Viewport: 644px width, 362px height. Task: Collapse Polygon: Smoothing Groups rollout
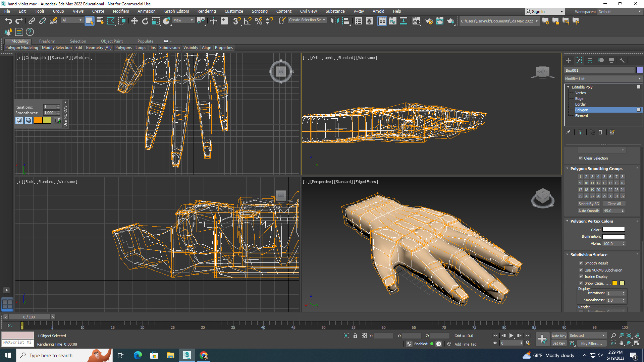(596, 169)
